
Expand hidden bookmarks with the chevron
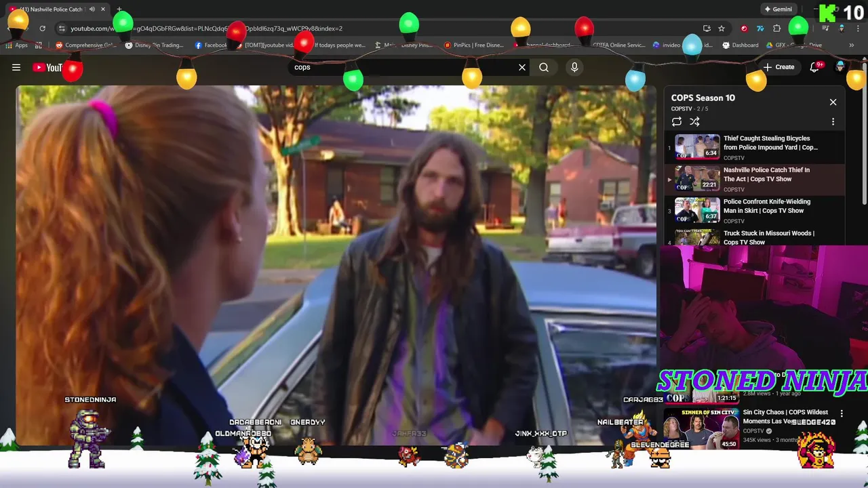click(x=851, y=45)
